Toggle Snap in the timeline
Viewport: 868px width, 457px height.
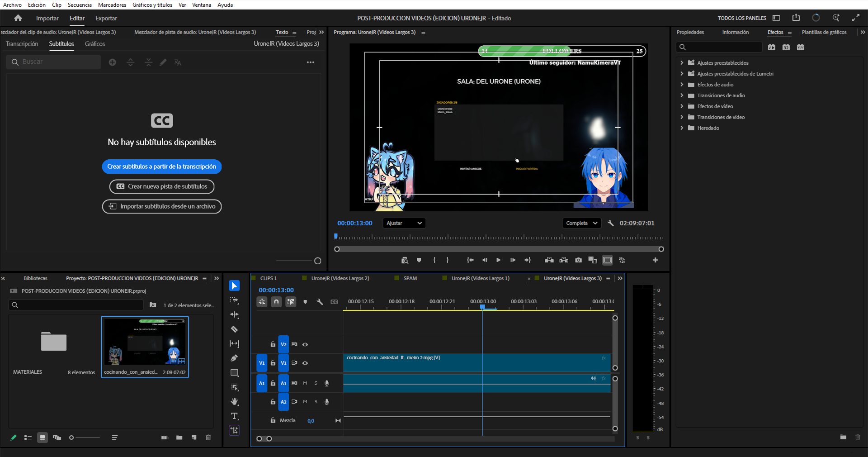click(x=276, y=302)
